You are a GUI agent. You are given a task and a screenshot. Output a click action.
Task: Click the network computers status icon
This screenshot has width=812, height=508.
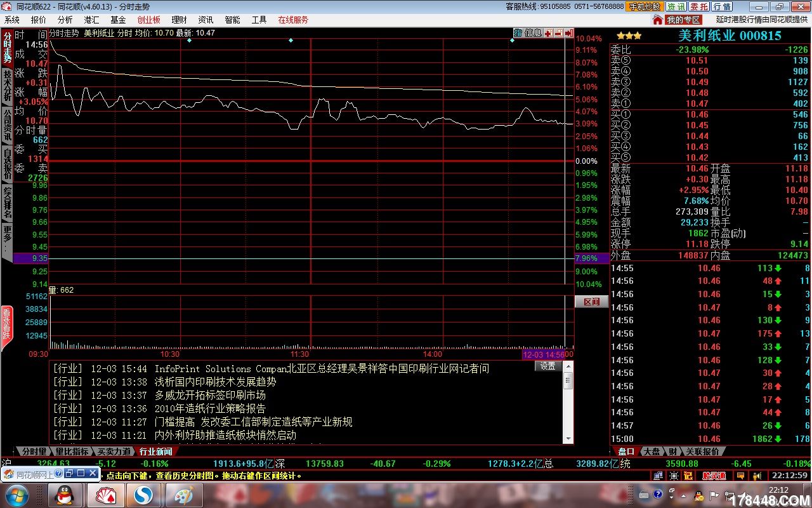660,476
